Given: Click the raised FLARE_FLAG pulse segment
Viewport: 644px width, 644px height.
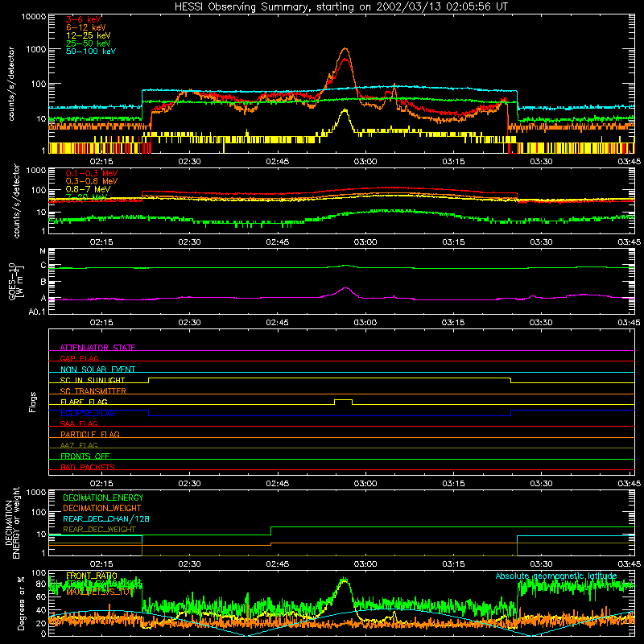Looking at the screenshot, I should click(344, 399).
